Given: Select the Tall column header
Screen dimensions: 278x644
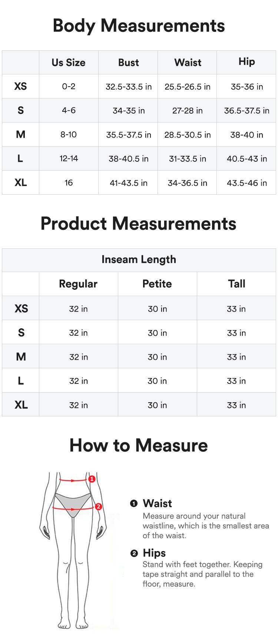Looking at the screenshot, I should point(236,284).
